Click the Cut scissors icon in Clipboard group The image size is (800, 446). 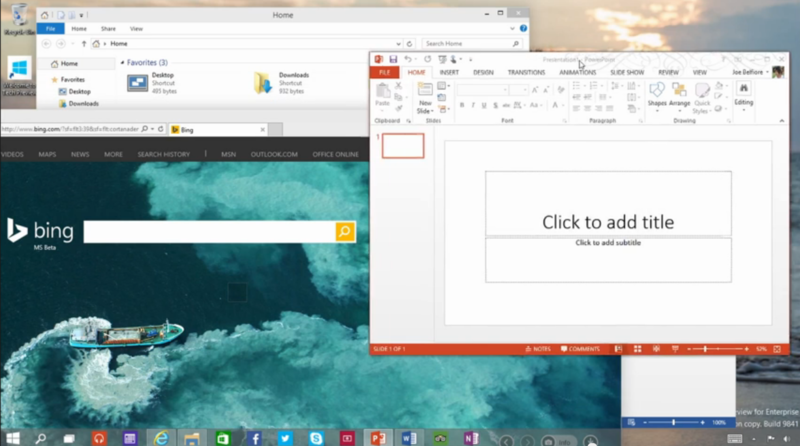click(398, 86)
